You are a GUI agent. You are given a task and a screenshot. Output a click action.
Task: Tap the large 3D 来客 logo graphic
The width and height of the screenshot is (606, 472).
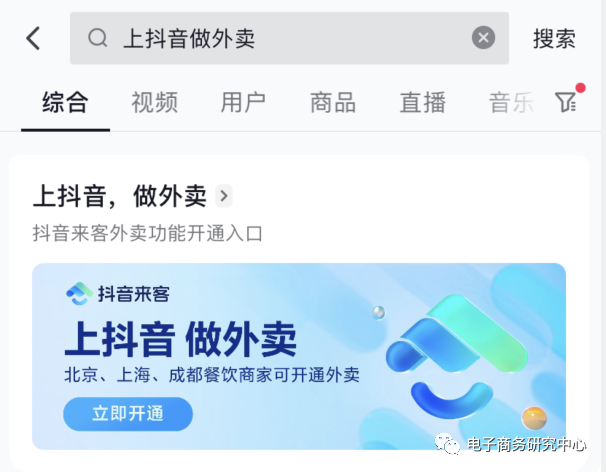click(457, 356)
